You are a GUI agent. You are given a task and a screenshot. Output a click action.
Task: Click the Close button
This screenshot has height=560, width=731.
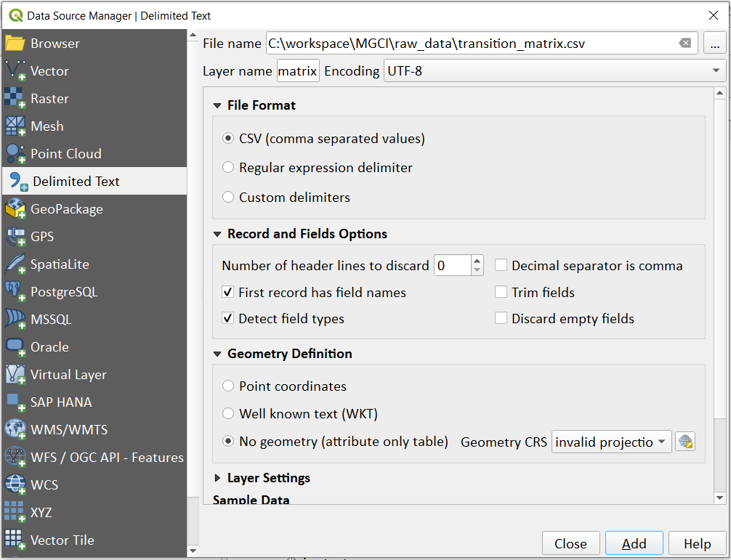[x=570, y=543]
